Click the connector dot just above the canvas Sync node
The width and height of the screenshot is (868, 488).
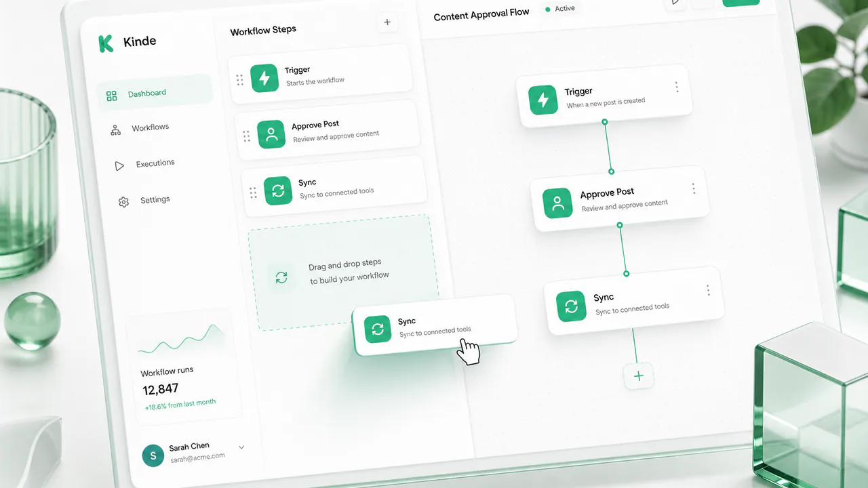626,274
